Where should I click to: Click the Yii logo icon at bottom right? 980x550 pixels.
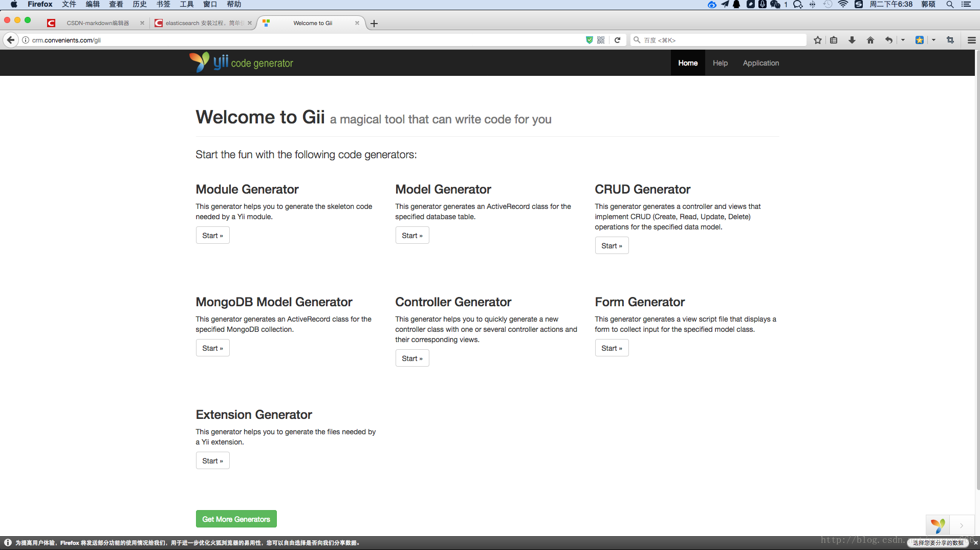(938, 525)
